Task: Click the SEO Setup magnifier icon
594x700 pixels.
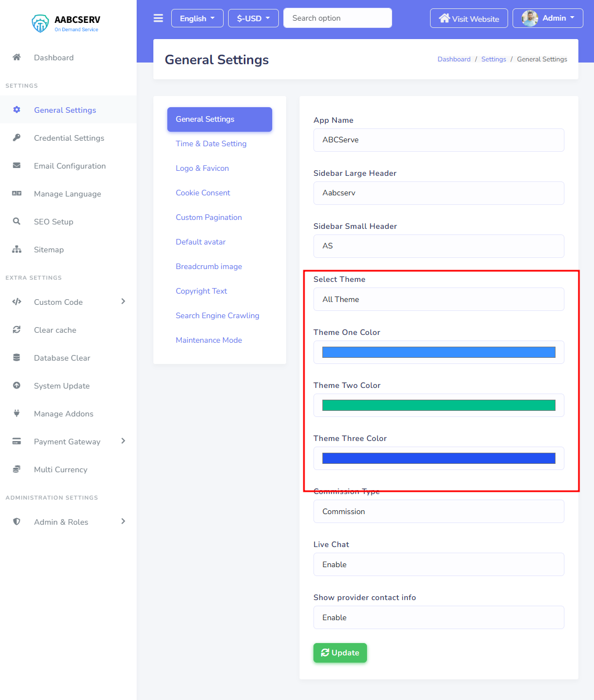Action: (17, 222)
